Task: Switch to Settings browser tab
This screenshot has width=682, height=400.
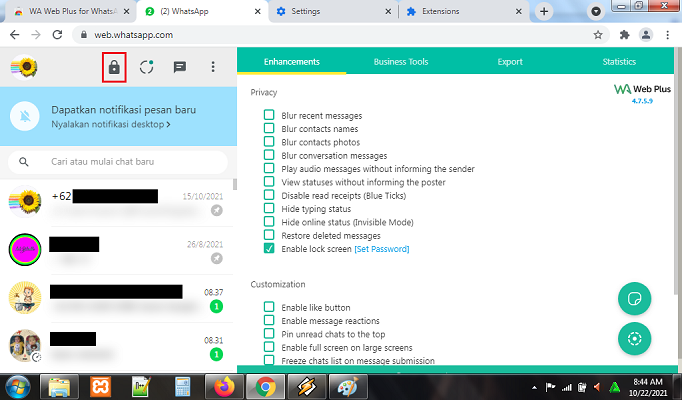Action: (331, 12)
